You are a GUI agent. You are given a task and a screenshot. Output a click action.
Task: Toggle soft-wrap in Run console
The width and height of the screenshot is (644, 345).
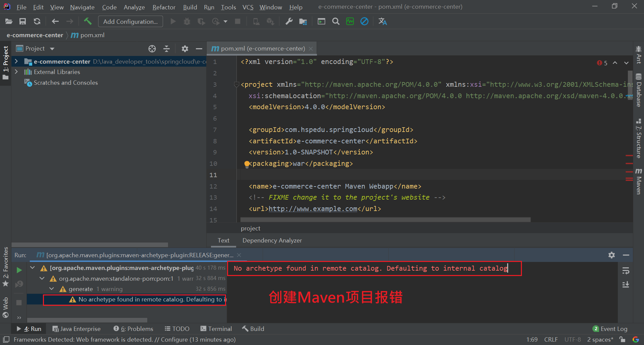626,271
